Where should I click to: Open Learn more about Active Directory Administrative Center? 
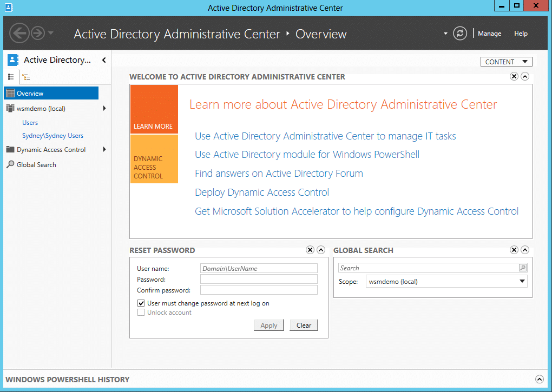tap(343, 104)
